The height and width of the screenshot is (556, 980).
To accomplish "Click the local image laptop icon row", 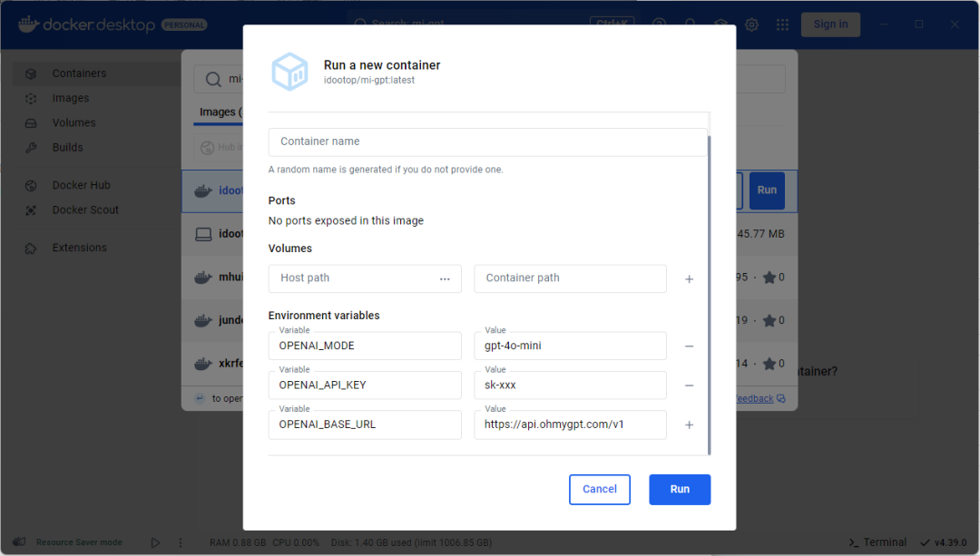I will pos(204,234).
